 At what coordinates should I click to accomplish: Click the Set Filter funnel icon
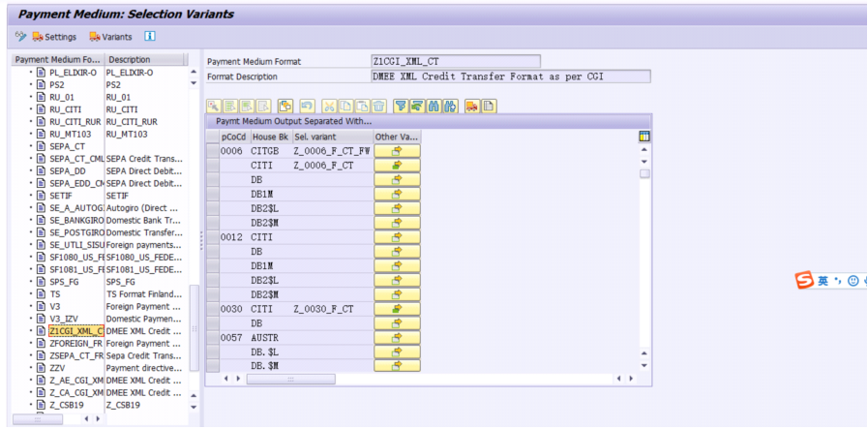(x=401, y=106)
